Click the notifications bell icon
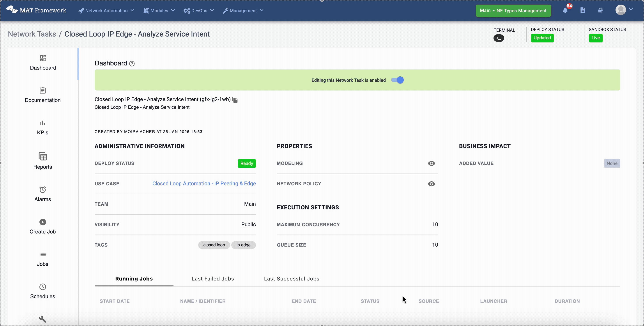644x326 pixels. pos(565,11)
